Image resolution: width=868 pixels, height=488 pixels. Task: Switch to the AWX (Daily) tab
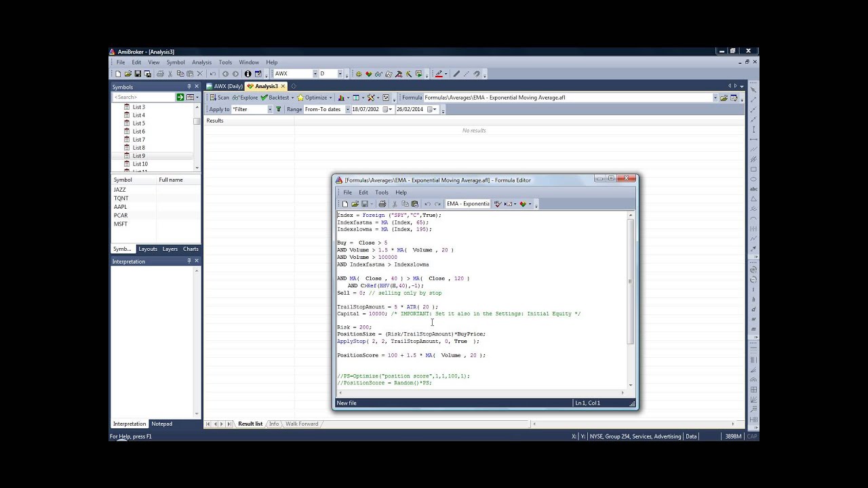coord(224,86)
